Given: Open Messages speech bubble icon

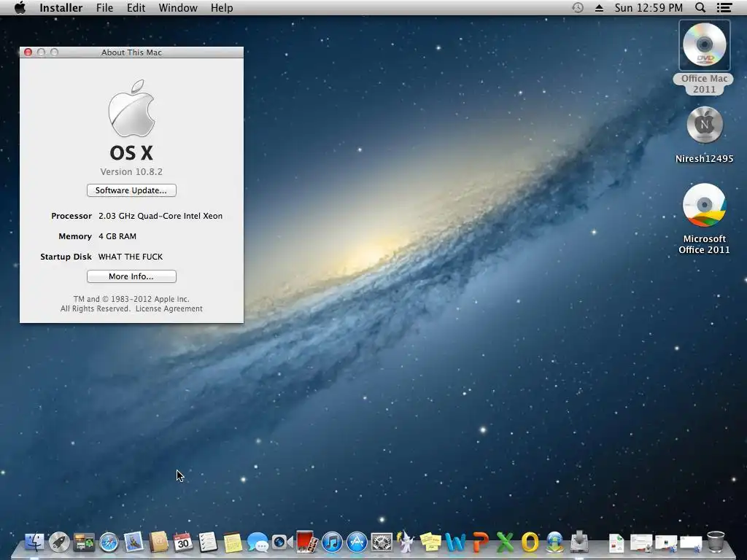Looking at the screenshot, I should pos(258,542).
